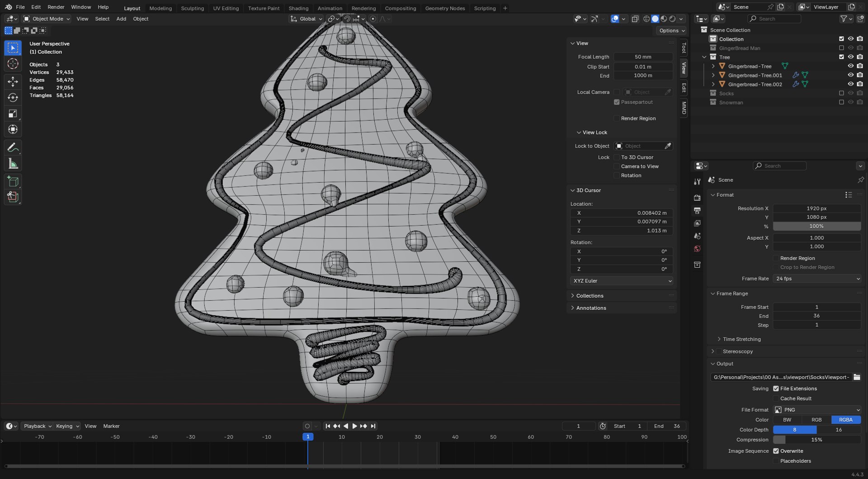Open the XYZ Euler rotation mode dropdown
The width and height of the screenshot is (868, 479).
tap(622, 281)
